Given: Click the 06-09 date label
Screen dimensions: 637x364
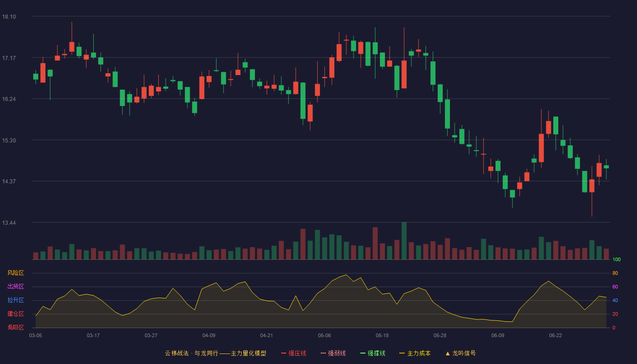Looking at the screenshot, I should [x=498, y=335].
